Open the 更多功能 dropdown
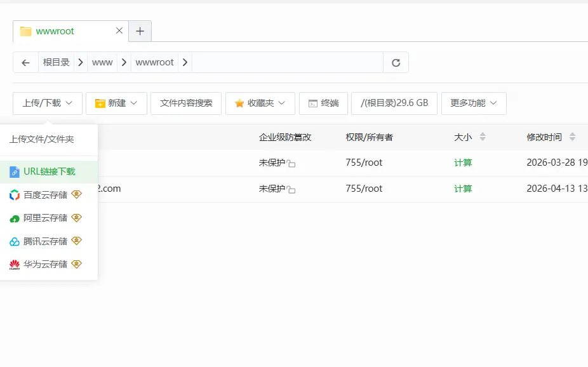 click(x=474, y=103)
